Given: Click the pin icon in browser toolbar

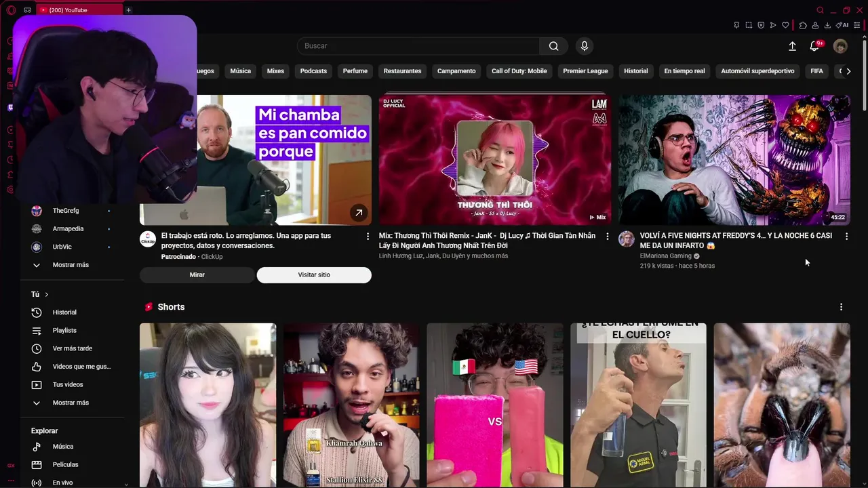Looking at the screenshot, I should [736, 25].
